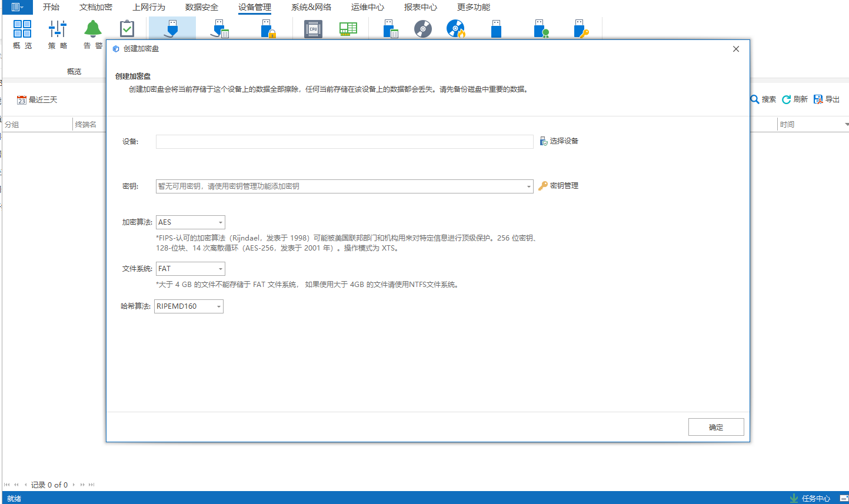Click the disc burning flame icon

[455, 29]
